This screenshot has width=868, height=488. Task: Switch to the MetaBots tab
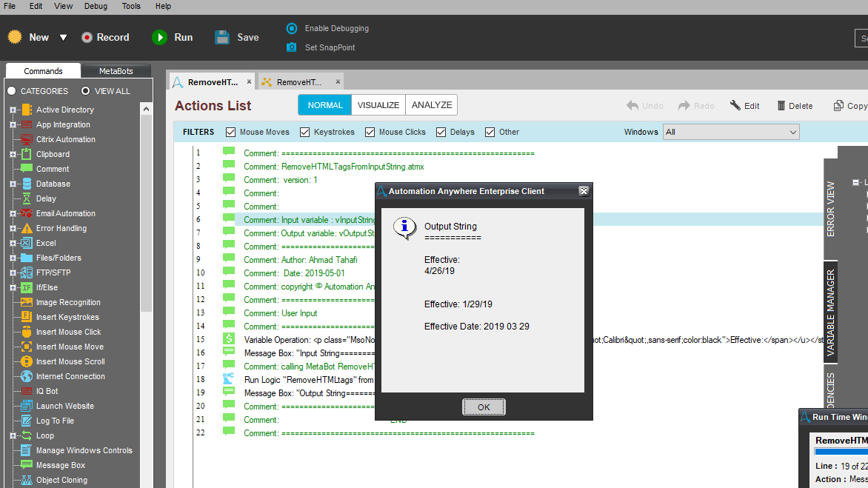tap(116, 71)
